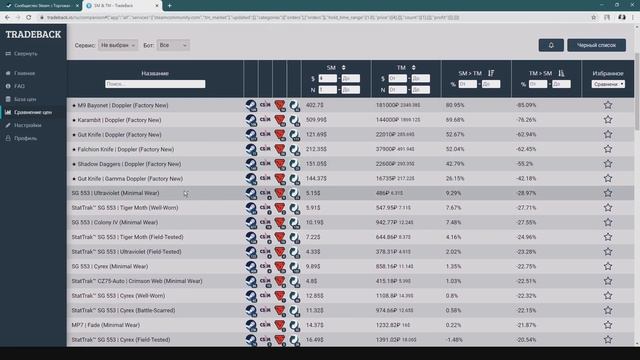Viewport: 640px width, 360px height.
Task: Open CS.M icon for SG 553 Cyrex Battle-Scarred
Action: (x=265, y=311)
